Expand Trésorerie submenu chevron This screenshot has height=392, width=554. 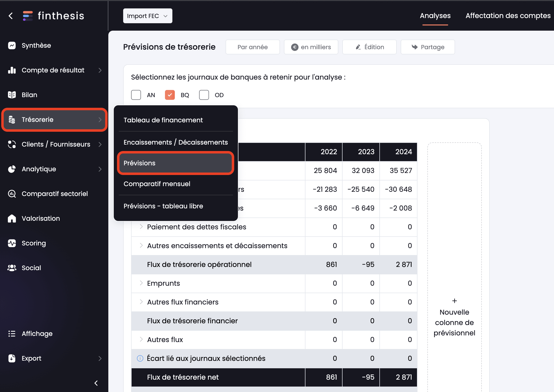pyautogui.click(x=100, y=120)
